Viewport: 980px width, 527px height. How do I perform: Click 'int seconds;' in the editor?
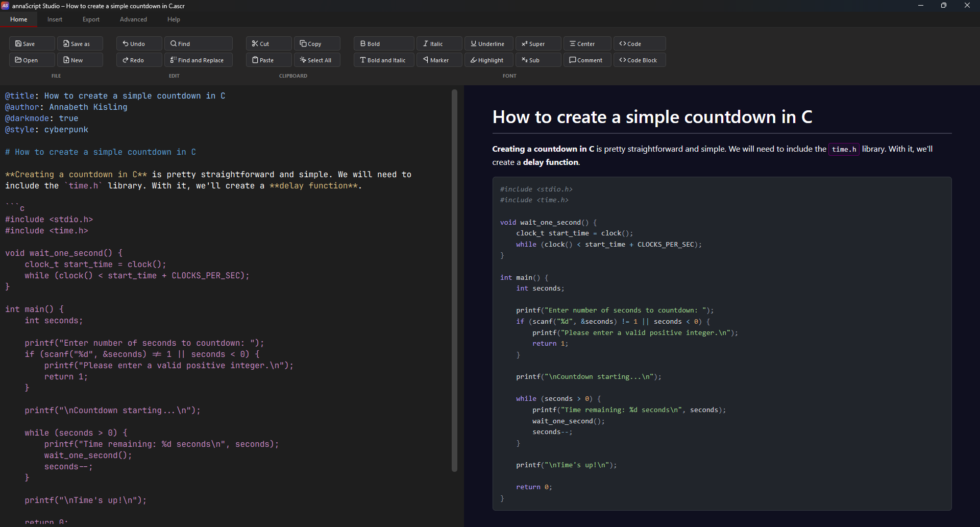(x=54, y=321)
